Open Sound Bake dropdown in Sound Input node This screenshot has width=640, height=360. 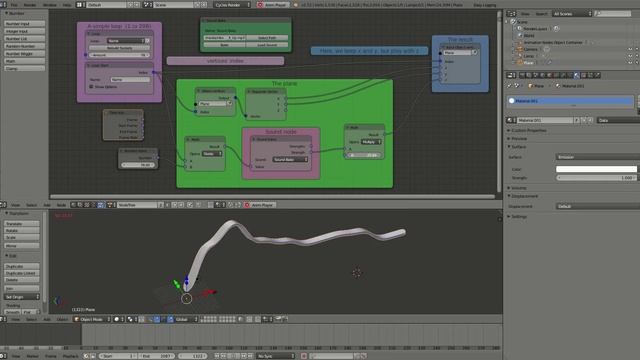point(290,160)
